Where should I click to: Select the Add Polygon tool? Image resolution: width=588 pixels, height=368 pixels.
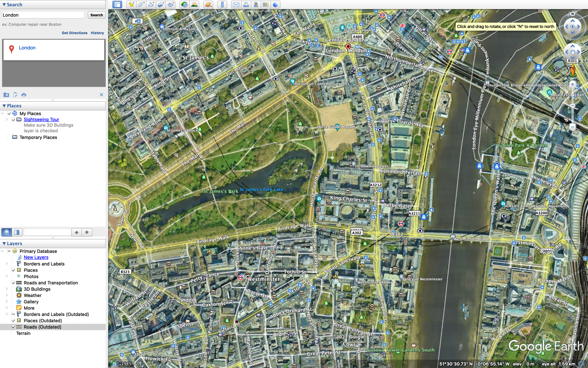click(x=141, y=4)
